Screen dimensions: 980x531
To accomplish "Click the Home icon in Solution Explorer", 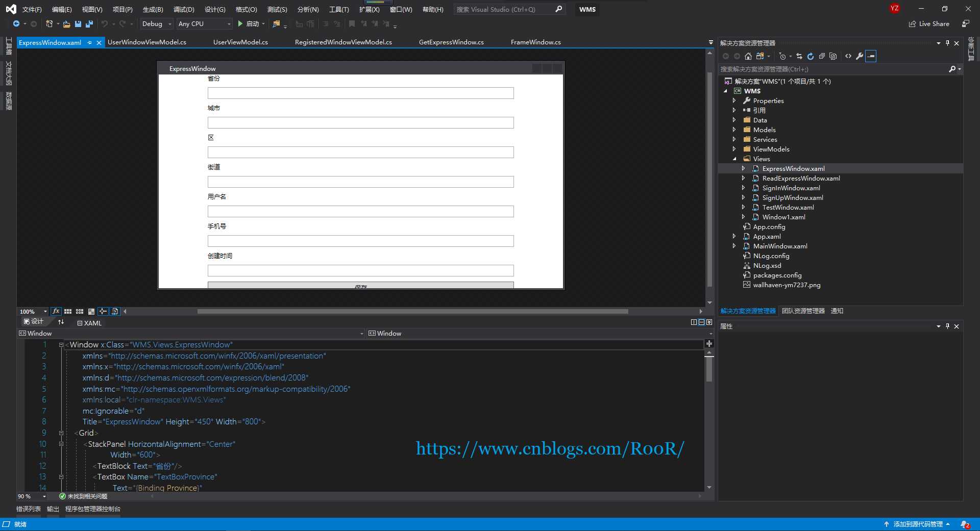I will pos(748,56).
